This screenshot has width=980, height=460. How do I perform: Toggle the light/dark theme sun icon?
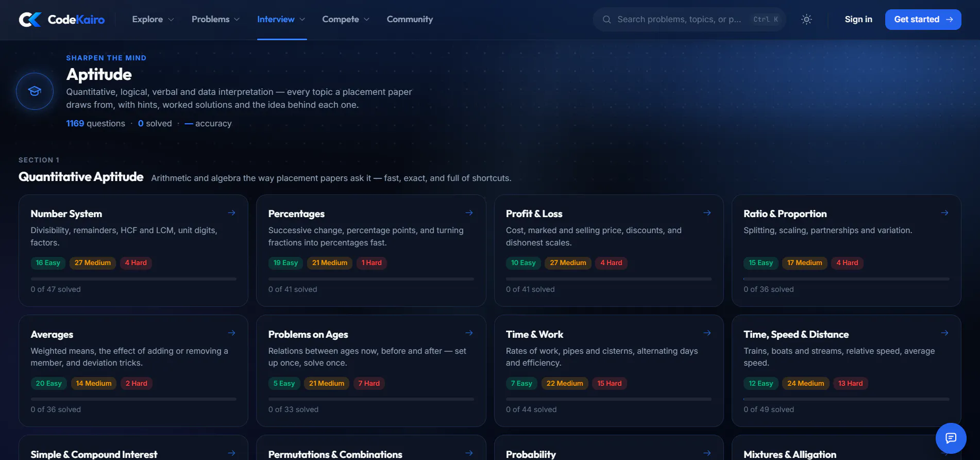[806, 20]
